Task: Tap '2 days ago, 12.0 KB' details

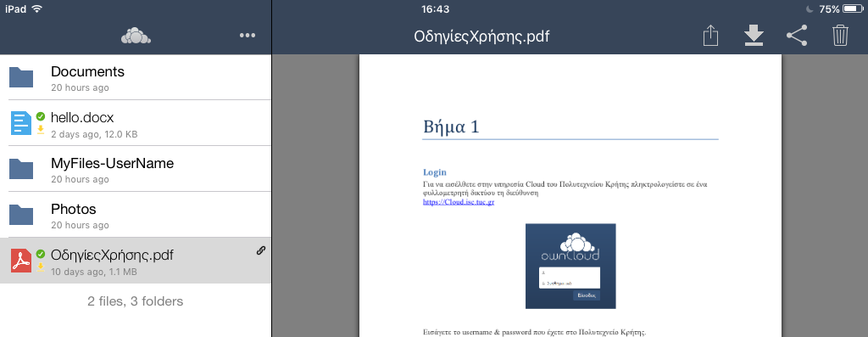Action: click(94, 134)
